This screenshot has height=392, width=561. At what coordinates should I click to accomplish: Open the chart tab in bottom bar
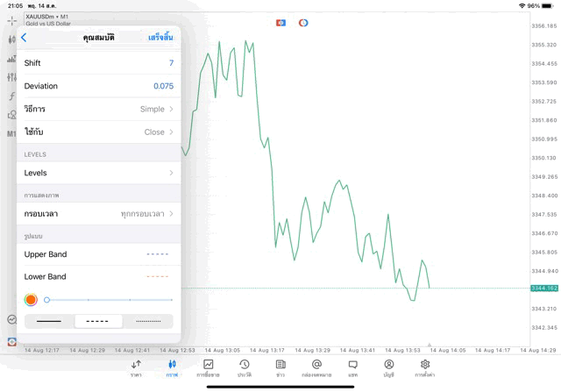point(172,367)
